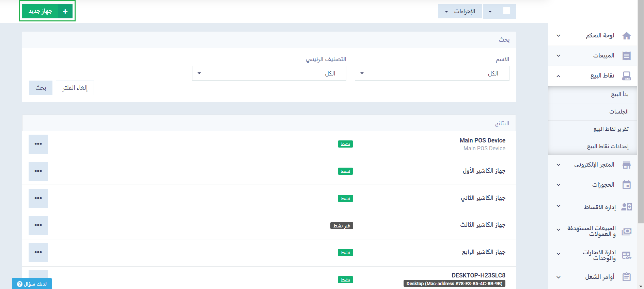Click the نقاط البيع cash register icon
Screen dimensions: 644x289
[x=626, y=76]
